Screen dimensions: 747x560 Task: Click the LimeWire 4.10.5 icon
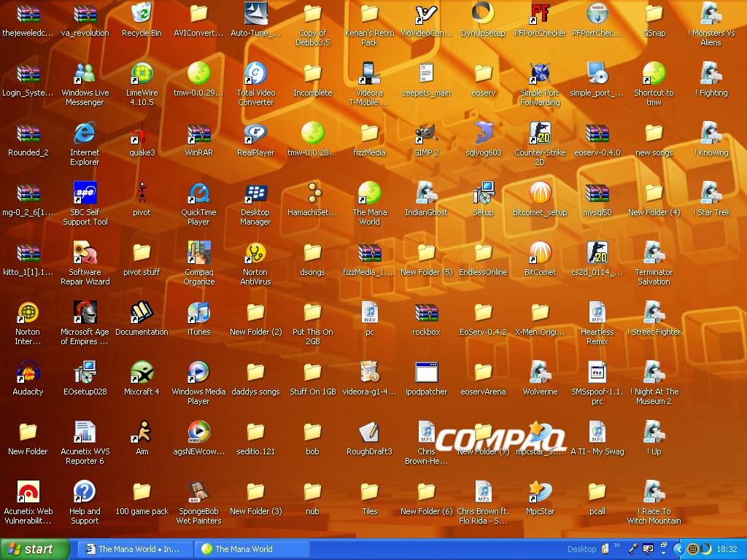tap(142, 74)
